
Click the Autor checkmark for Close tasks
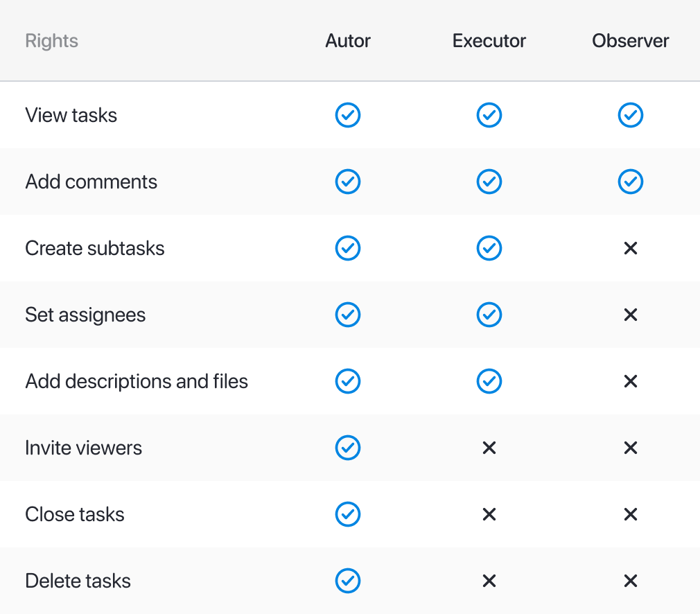pos(348,514)
